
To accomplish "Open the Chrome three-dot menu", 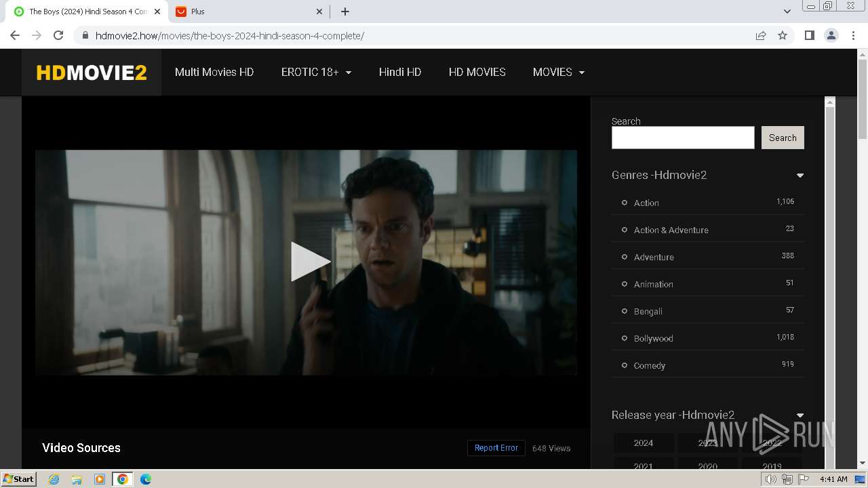I will coord(853,35).
